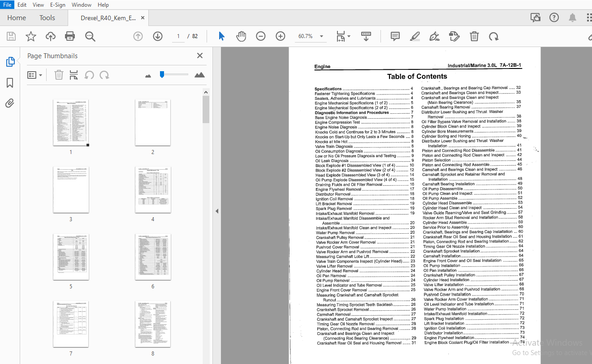Screen dimensions: 592x364
Task: Switch to the Home tab
Action: (x=17, y=18)
